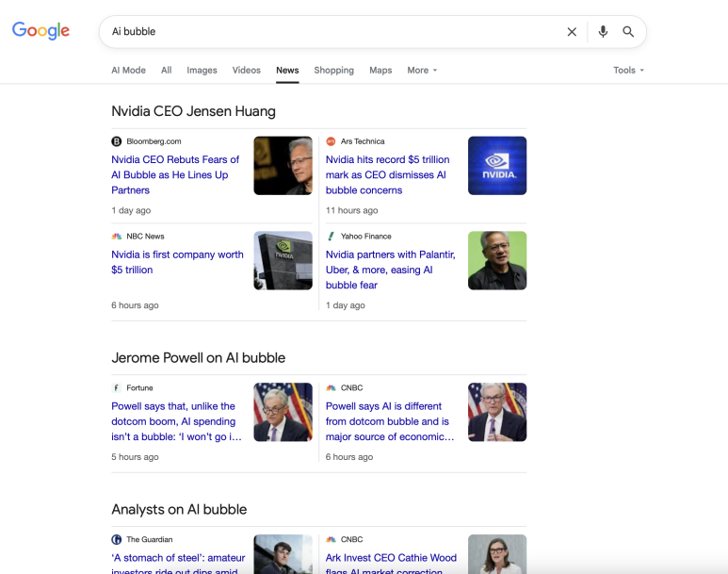Submit search with magnifying glass icon
This screenshot has width=728, height=574.
(628, 32)
